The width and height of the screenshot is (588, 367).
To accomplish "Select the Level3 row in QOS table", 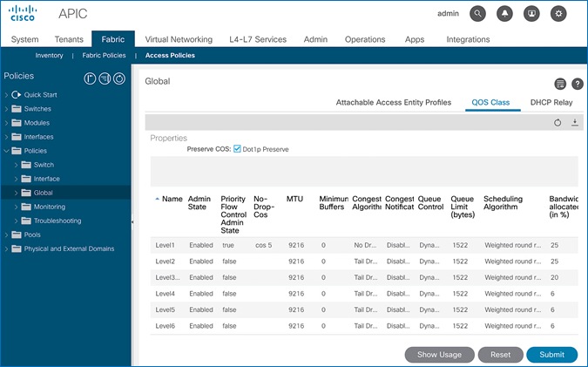I will pos(364,278).
